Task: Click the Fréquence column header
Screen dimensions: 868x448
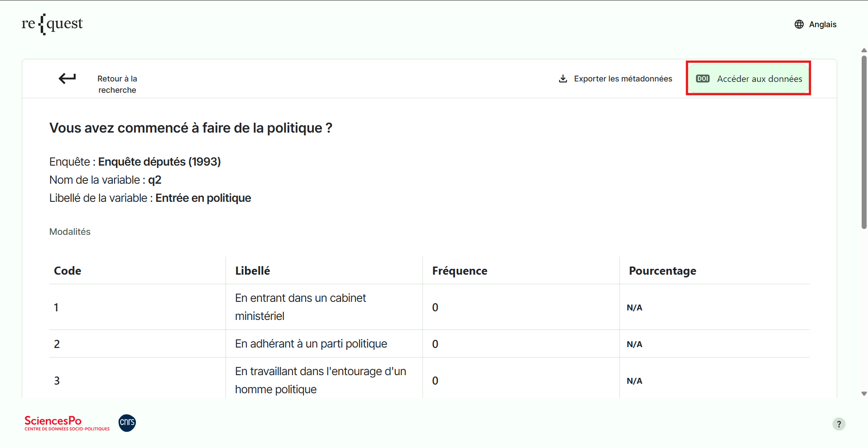Action: click(x=459, y=271)
